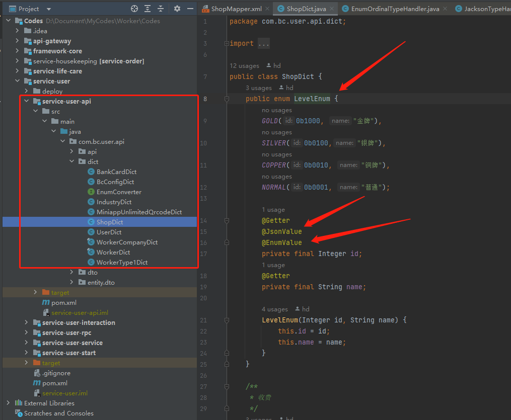Select the BcConfigDict class icon
The image size is (511, 420).
(91, 182)
